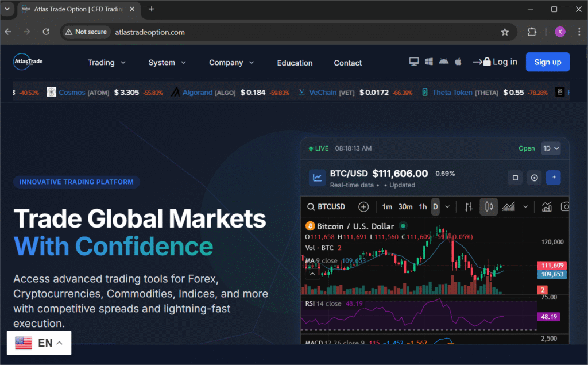Click the compare plus icon next to BTCUSD
This screenshot has height=365, width=588.
point(363,206)
